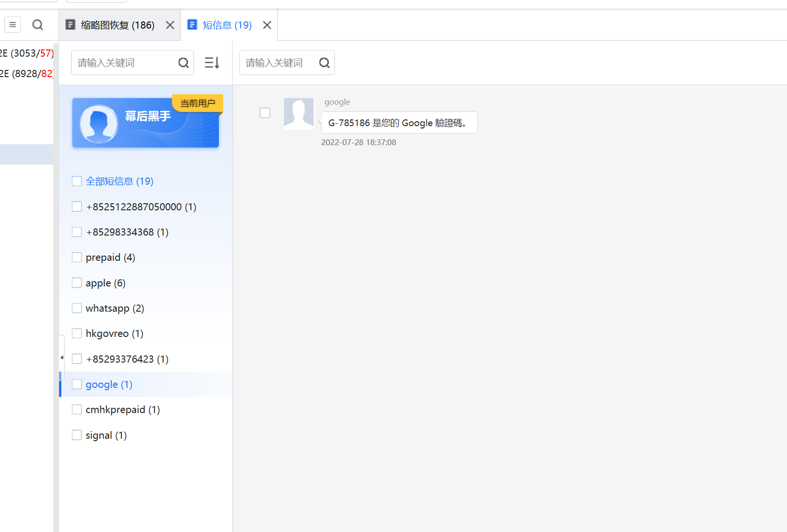The height and width of the screenshot is (532, 787).
Task: Click the google sender avatar
Action: pyautogui.click(x=299, y=114)
